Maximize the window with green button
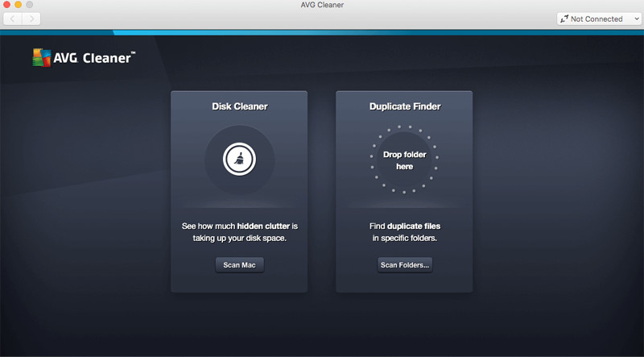This screenshot has height=357, width=644. 33,5
